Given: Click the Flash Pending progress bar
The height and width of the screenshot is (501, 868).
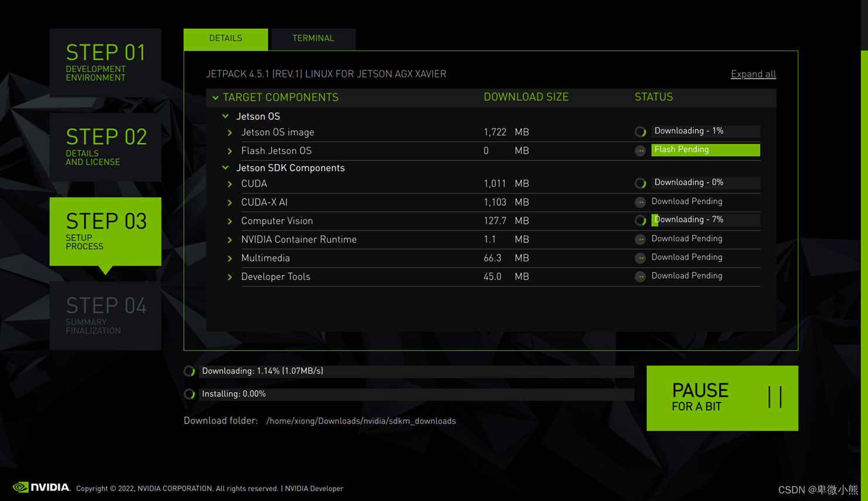Looking at the screenshot, I should tap(706, 150).
